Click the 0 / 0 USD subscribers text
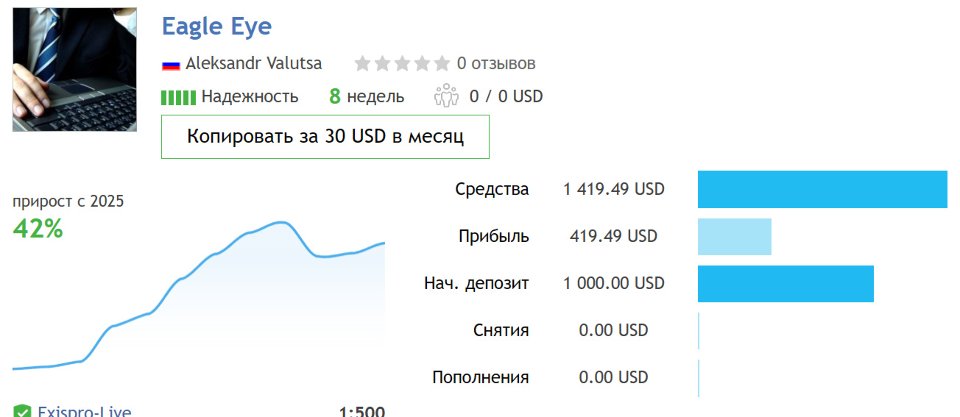Screen dimensions: 960x417 (x=506, y=97)
